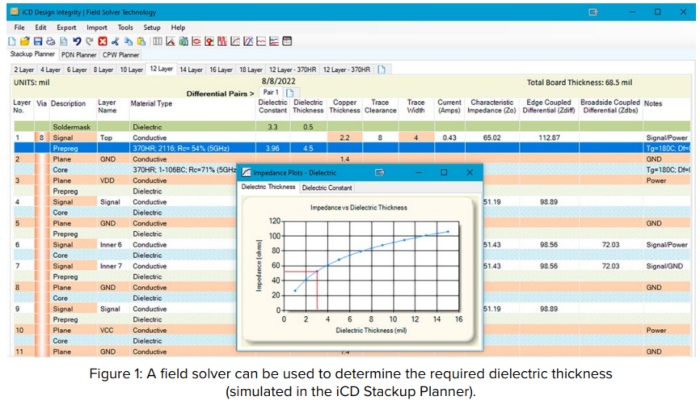
Task: Save the stackup with the floppy disk icon
Action: tap(38, 42)
